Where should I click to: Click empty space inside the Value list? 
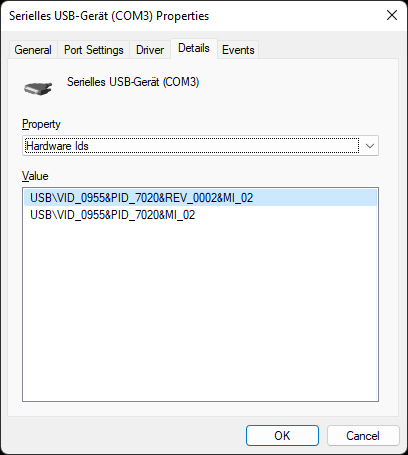point(200,310)
